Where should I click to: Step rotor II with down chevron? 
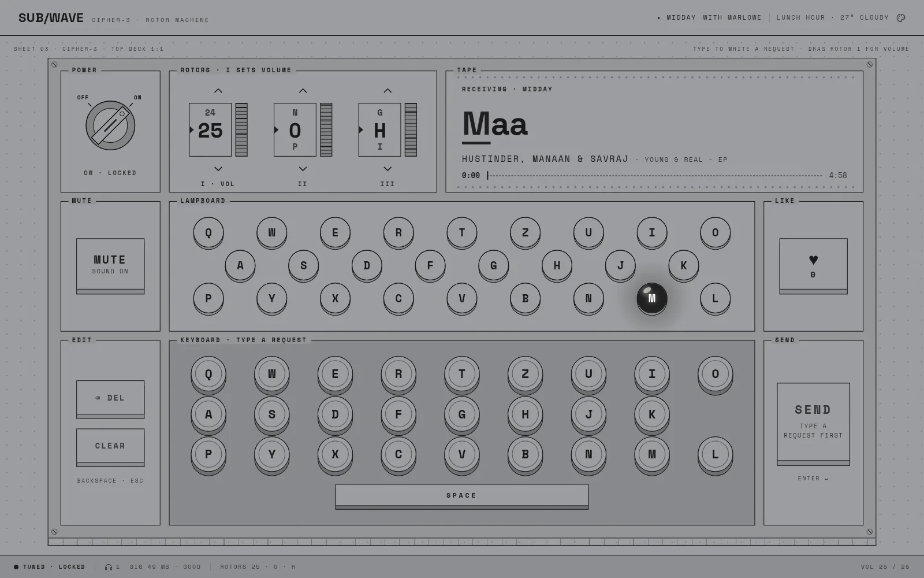click(x=303, y=169)
